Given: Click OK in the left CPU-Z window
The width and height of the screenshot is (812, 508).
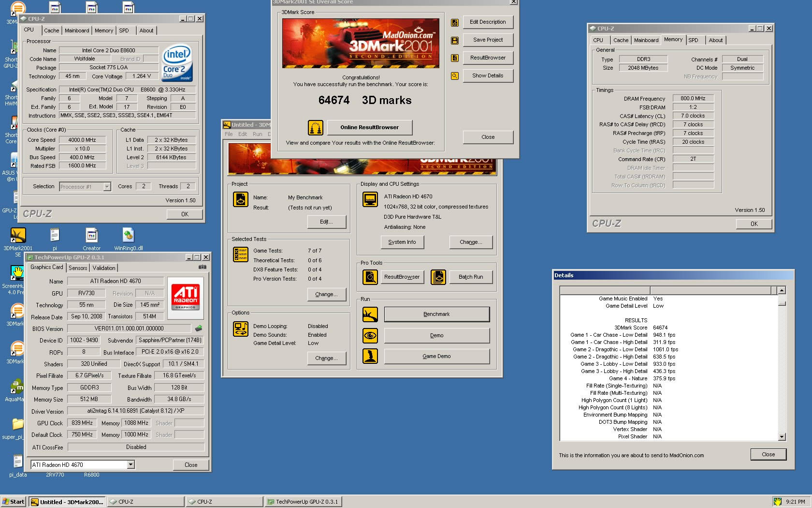Looking at the screenshot, I should coord(185,214).
